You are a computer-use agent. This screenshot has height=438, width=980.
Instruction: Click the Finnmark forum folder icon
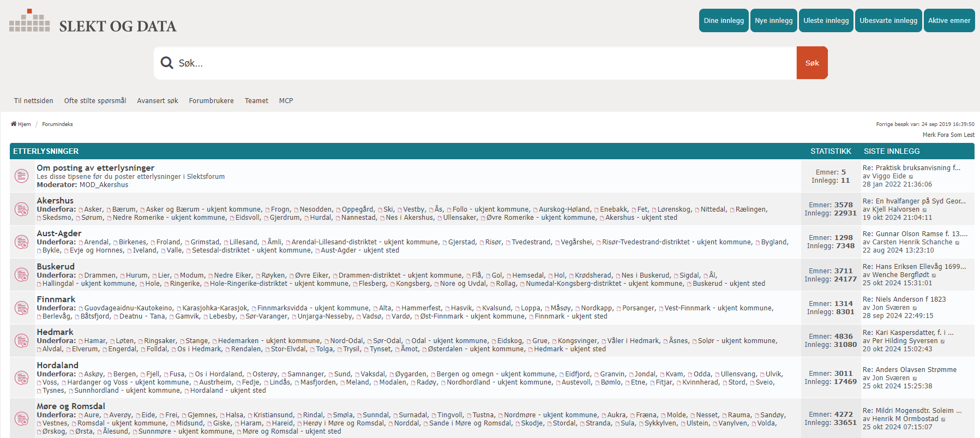point(22,308)
